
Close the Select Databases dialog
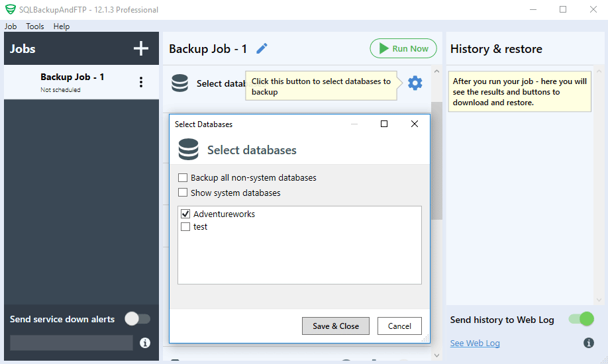pyautogui.click(x=415, y=124)
